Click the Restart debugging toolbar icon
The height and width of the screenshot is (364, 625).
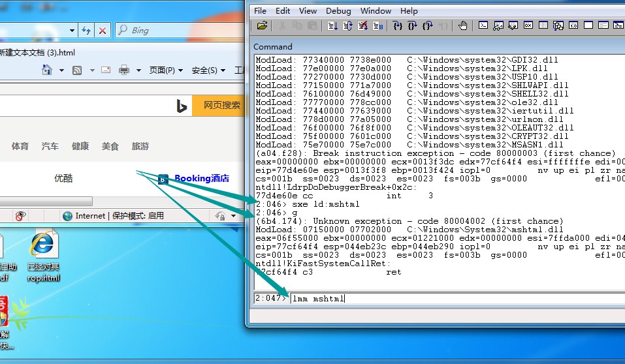pyautogui.click(x=347, y=26)
